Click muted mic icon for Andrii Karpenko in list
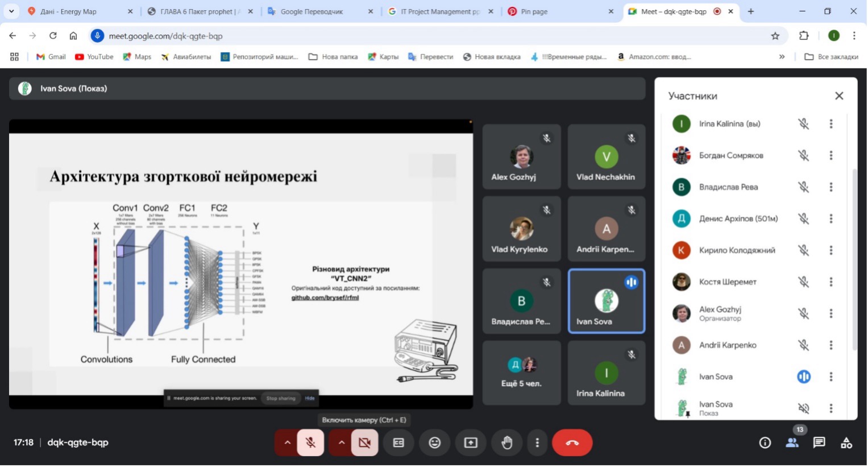The image size is (868, 467). click(803, 345)
